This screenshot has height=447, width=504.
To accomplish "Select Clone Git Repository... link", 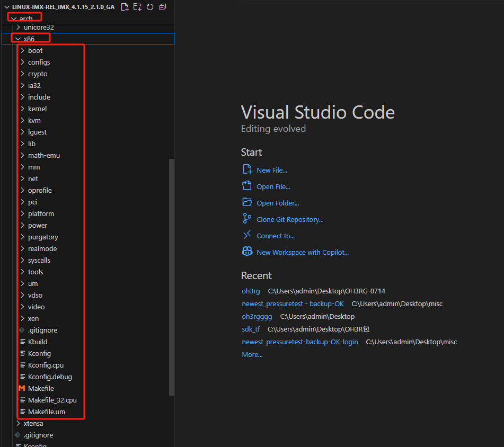I will point(290,219).
